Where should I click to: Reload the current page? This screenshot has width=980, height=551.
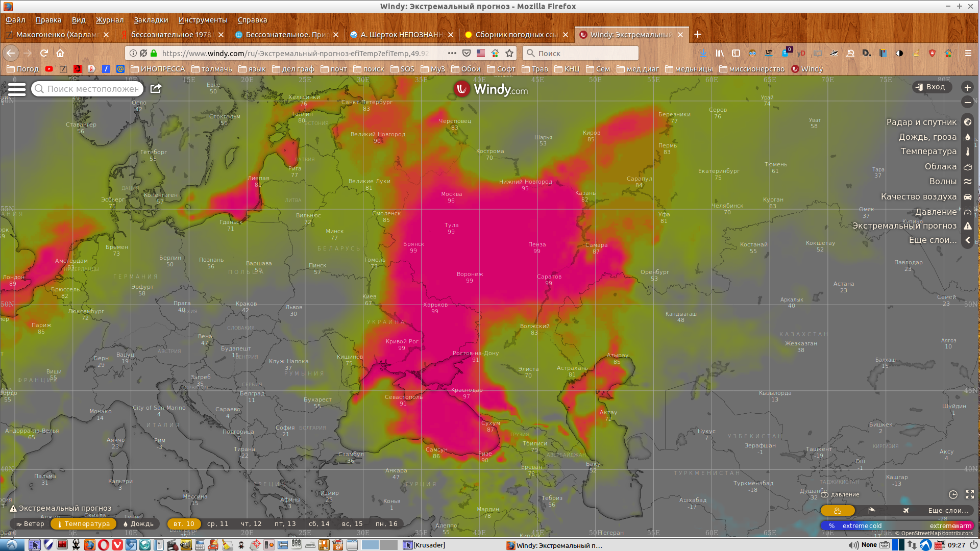click(44, 53)
